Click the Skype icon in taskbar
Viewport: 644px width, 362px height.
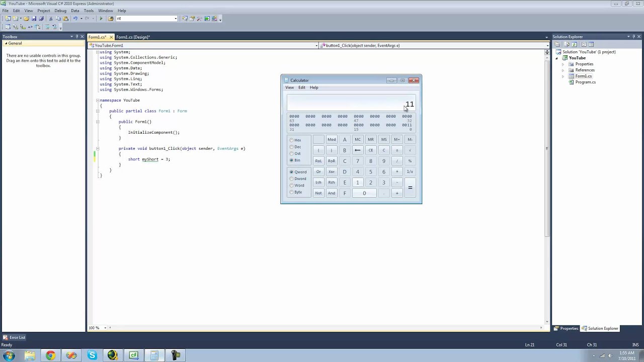92,355
